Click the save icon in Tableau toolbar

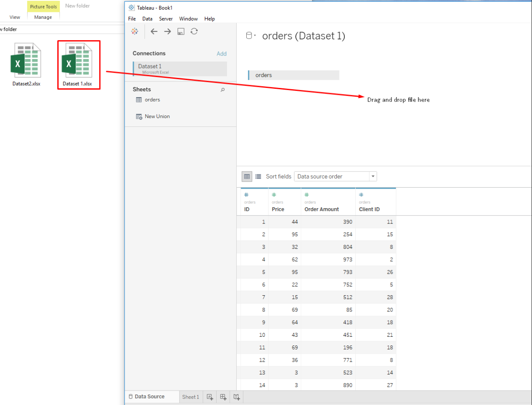tap(181, 31)
